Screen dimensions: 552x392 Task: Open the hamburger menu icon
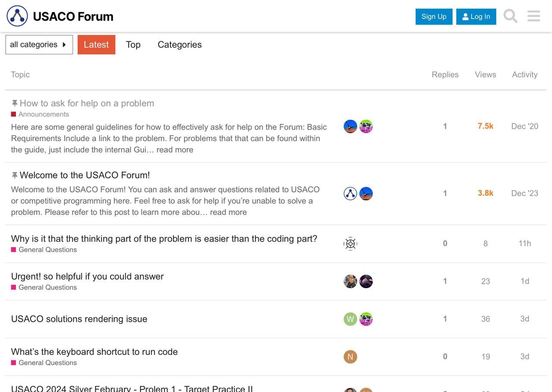coord(533,16)
